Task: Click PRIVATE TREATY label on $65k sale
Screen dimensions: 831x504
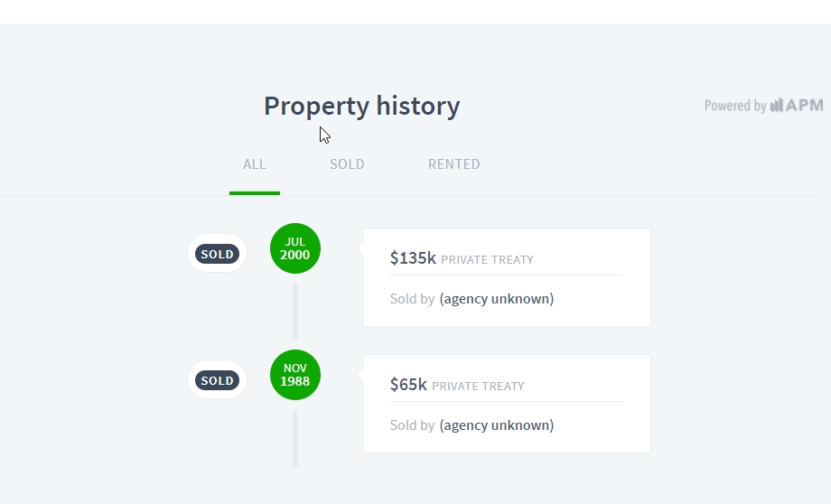Action: [x=478, y=387]
